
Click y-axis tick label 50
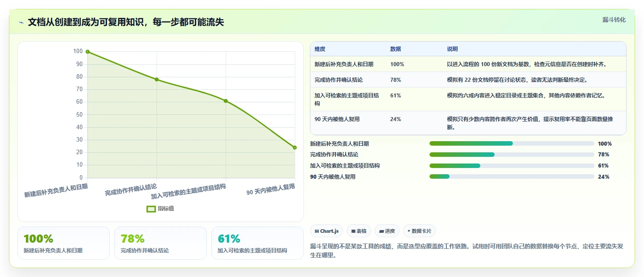[x=79, y=115]
